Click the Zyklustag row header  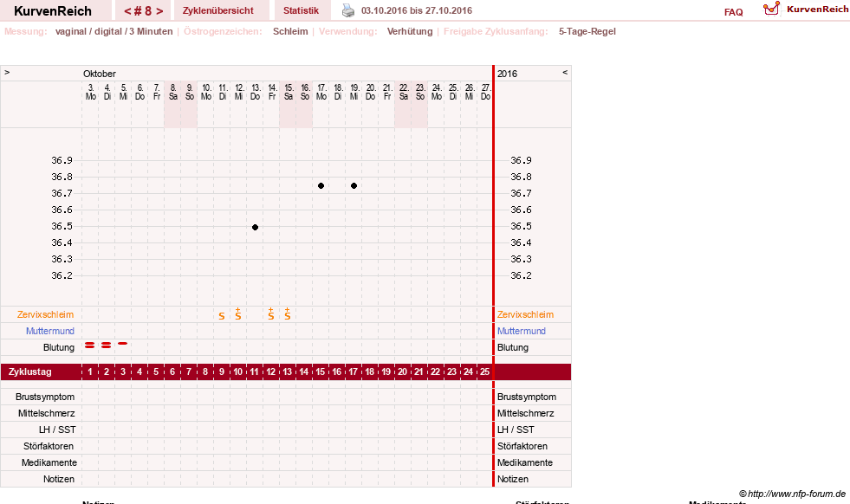click(x=29, y=372)
